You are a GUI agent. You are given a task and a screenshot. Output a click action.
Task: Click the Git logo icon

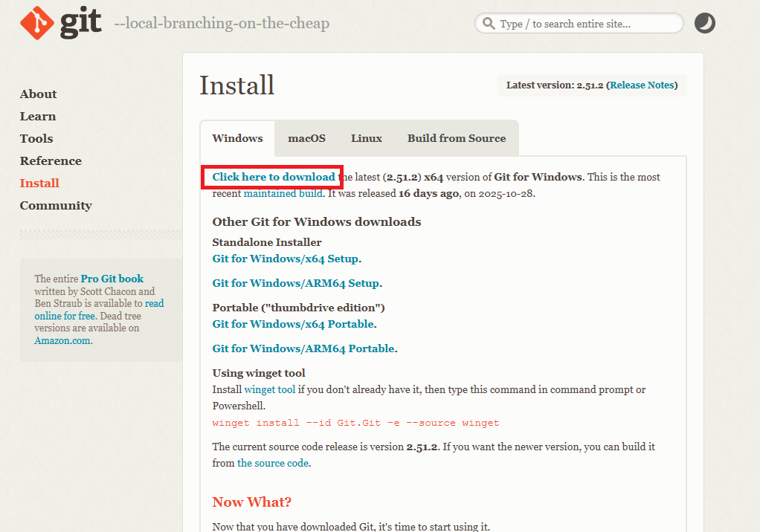(37, 23)
